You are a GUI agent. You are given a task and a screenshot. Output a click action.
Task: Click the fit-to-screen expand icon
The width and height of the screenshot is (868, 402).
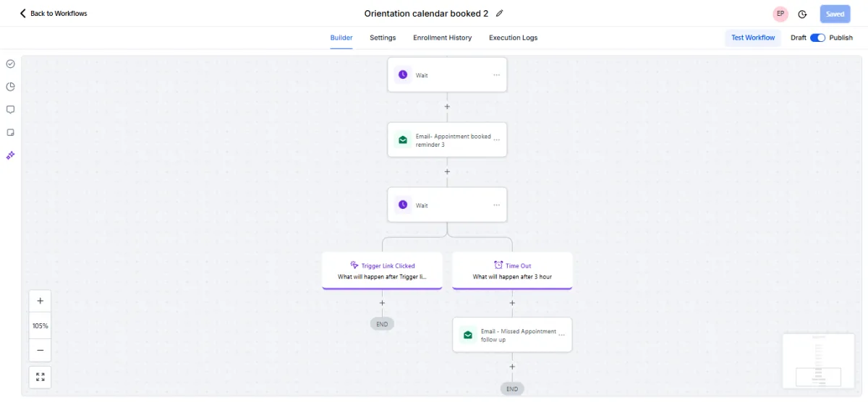[41, 377]
